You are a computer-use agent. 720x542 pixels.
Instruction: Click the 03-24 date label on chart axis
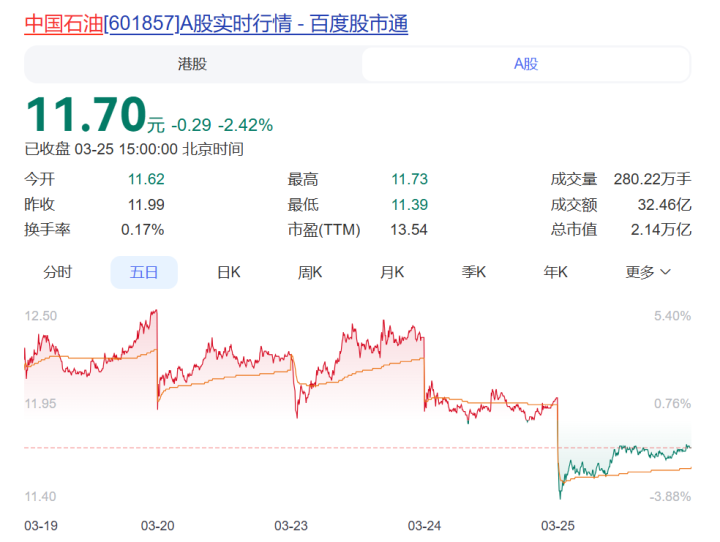pos(424,526)
